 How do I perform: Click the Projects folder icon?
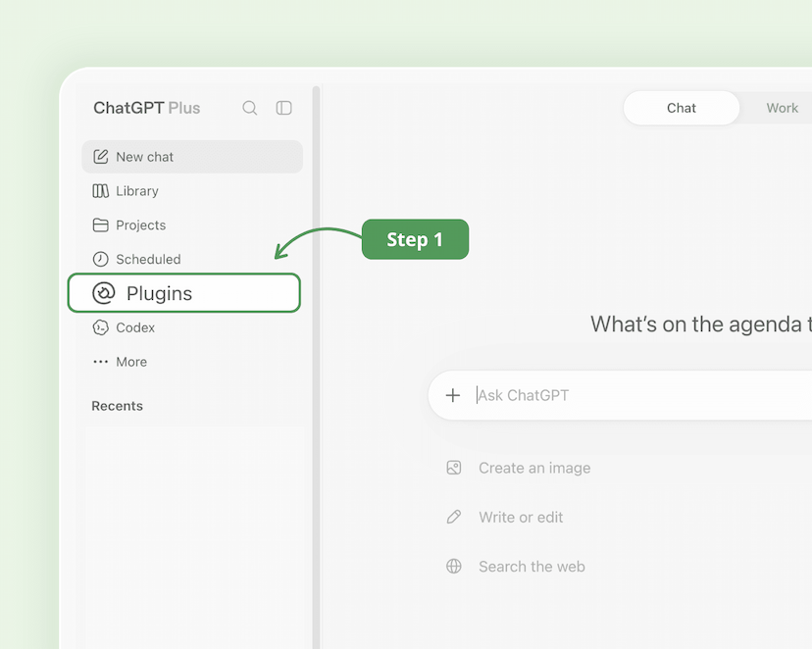pos(100,225)
